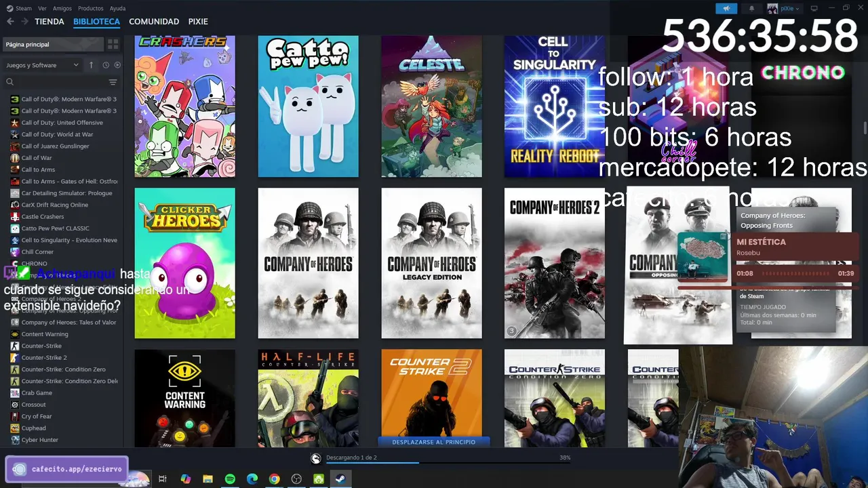868x488 pixels.
Task: Open Spotify from the taskbar
Action: click(x=230, y=479)
